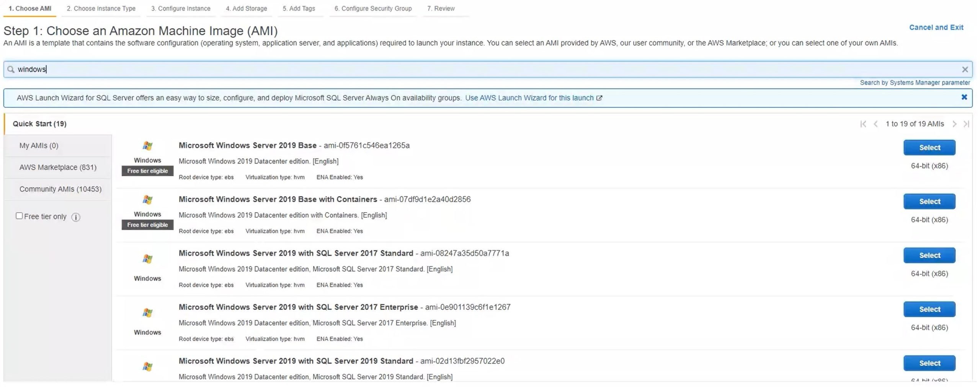
Task: Click the info icon beside Free tier only
Action: (x=76, y=217)
